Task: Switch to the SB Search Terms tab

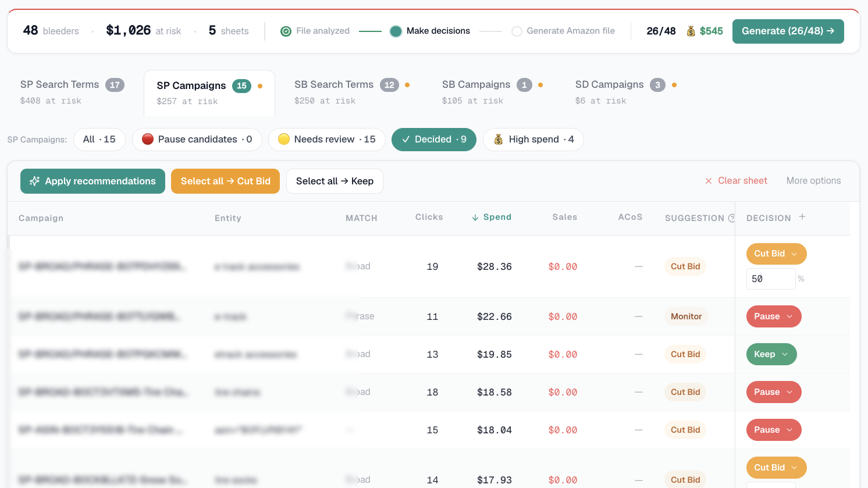Action: click(x=352, y=92)
